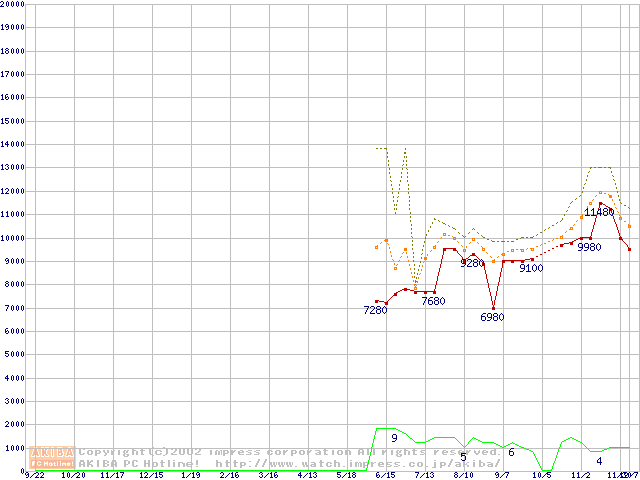This screenshot has height=480, width=640.
Task: Select the 10/5 date axis label
Action: (x=541, y=476)
